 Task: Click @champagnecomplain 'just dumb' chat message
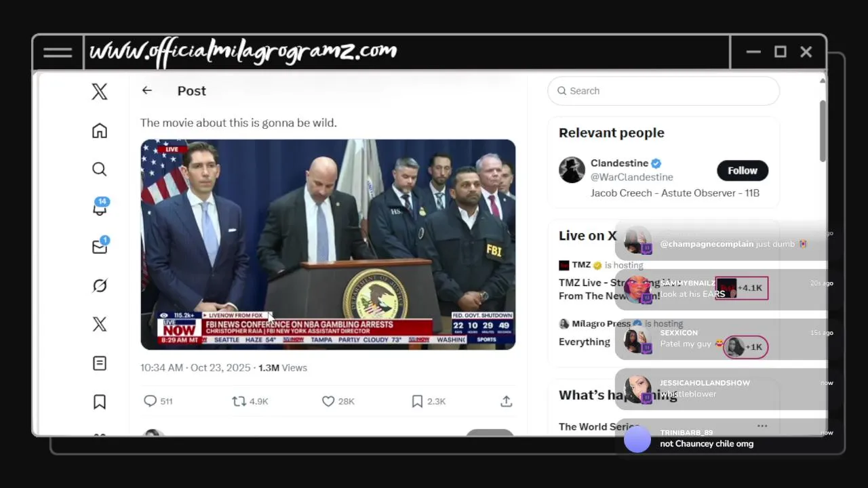(x=734, y=244)
